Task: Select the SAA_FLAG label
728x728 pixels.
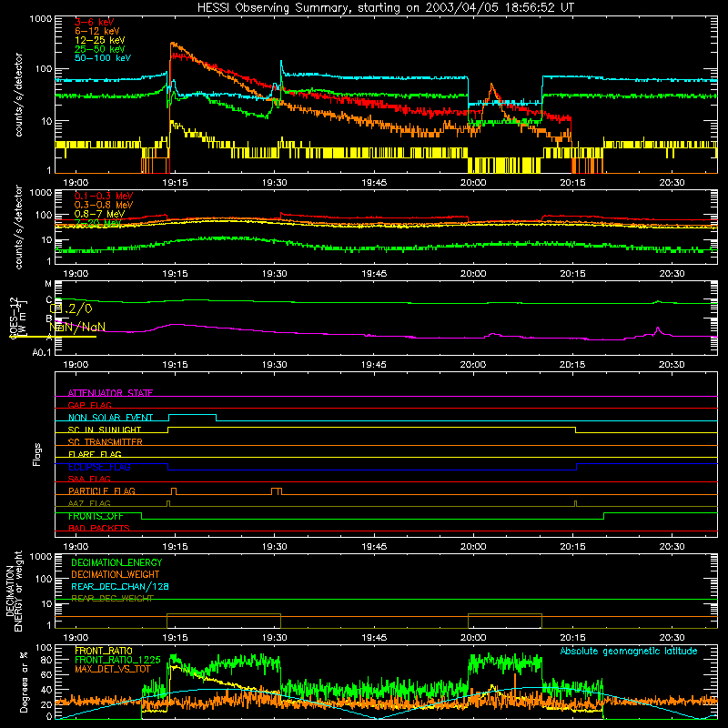Action: (89, 479)
